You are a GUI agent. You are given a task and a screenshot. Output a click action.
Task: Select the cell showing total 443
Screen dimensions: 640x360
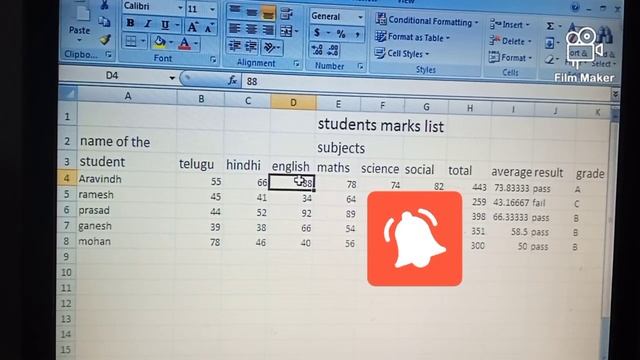click(x=469, y=187)
